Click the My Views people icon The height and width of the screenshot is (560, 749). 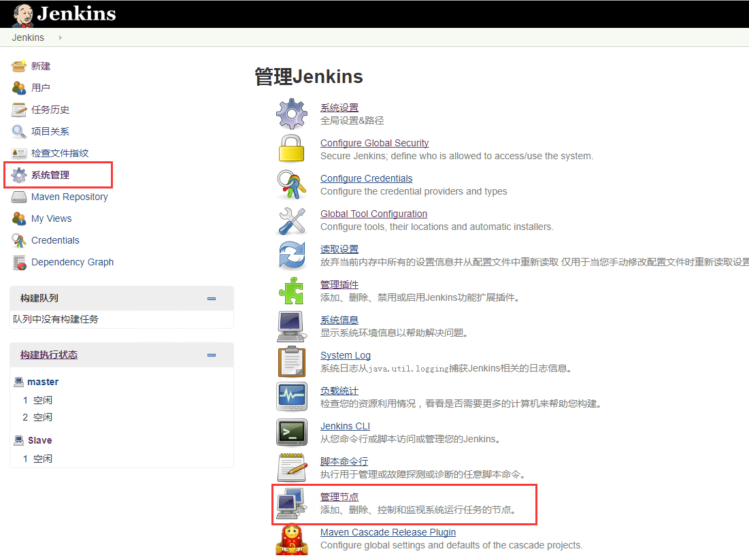[x=19, y=219]
